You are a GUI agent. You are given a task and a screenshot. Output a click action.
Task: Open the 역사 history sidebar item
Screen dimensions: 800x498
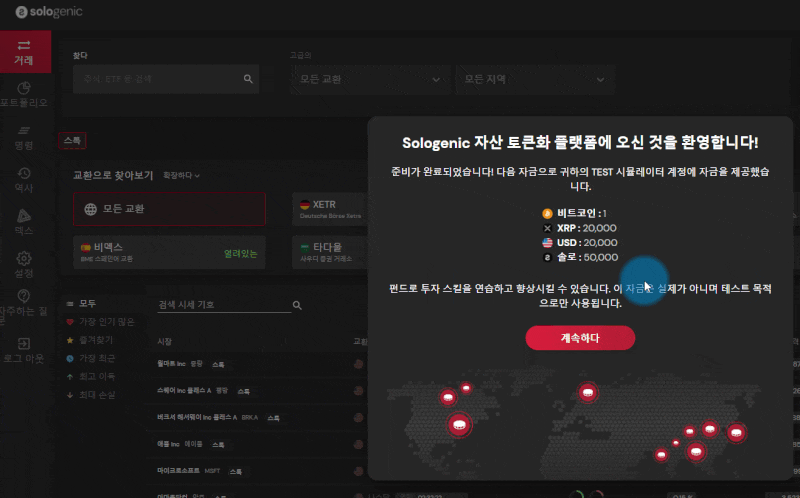(x=24, y=180)
